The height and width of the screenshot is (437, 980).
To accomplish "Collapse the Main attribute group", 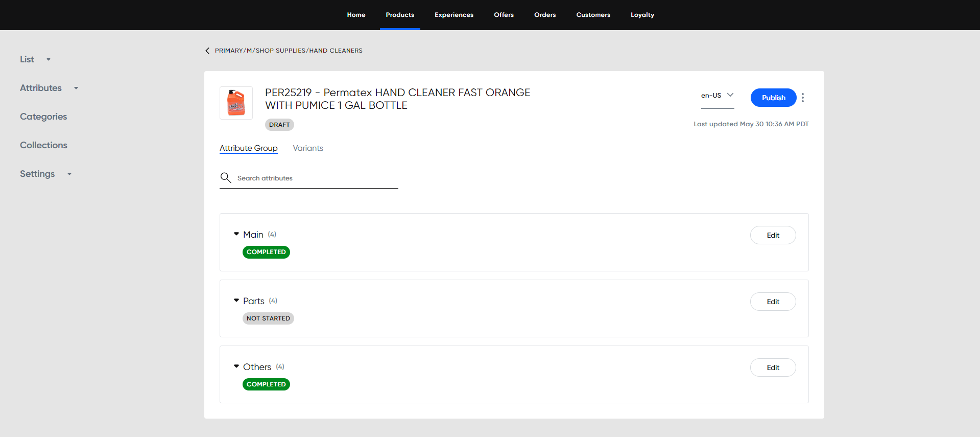I will point(236,234).
